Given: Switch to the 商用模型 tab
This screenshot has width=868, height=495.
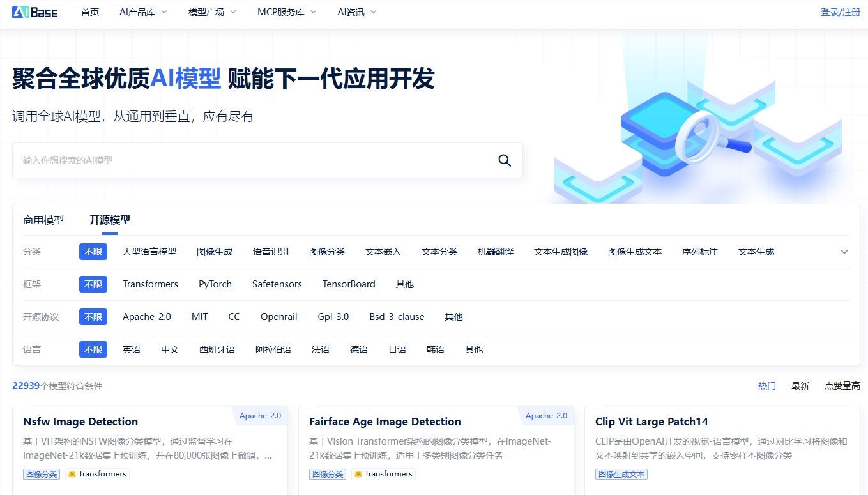Looking at the screenshot, I should tap(43, 220).
